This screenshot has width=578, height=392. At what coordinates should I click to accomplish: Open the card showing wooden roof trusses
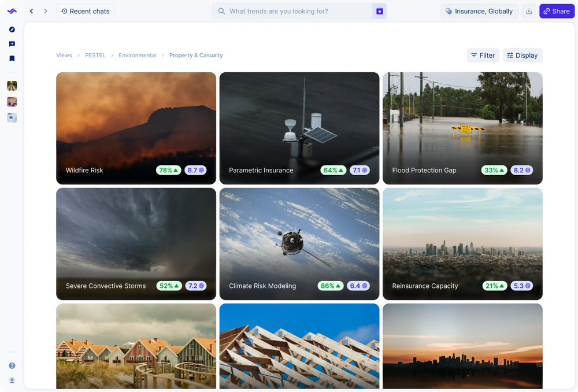(299, 346)
